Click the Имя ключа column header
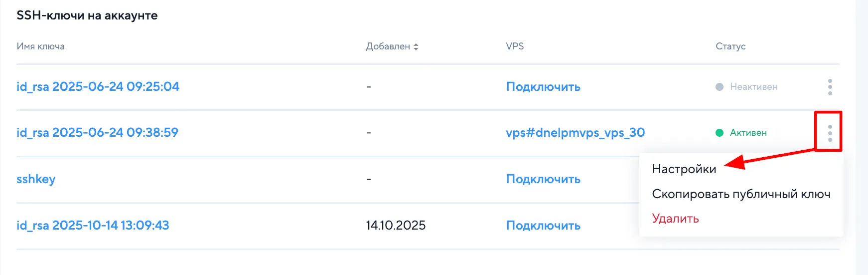This screenshot has width=868, height=275. coord(40,46)
